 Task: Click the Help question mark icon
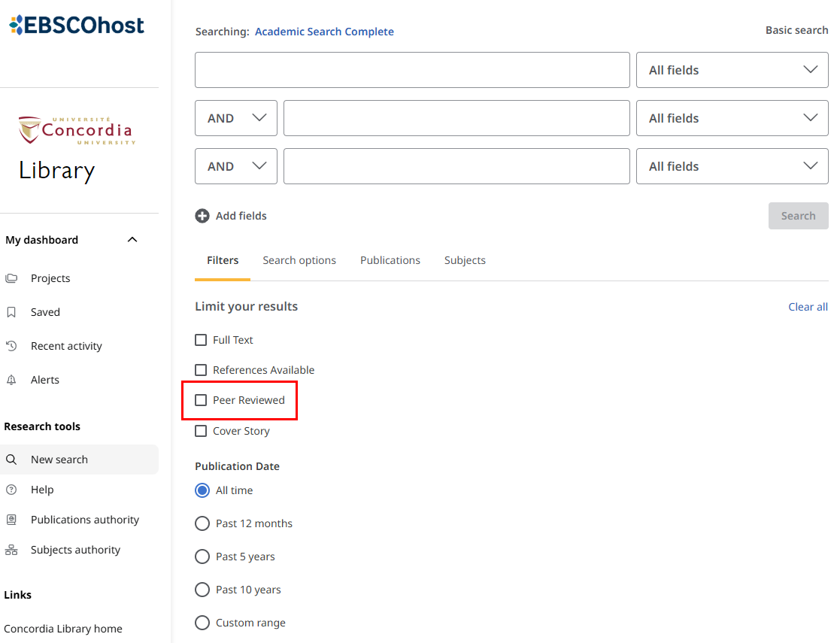coord(11,490)
